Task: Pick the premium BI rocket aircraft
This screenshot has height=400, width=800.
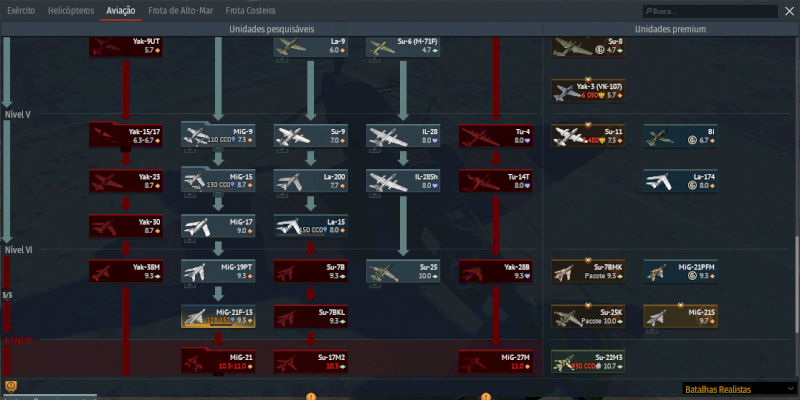Action: tap(681, 135)
